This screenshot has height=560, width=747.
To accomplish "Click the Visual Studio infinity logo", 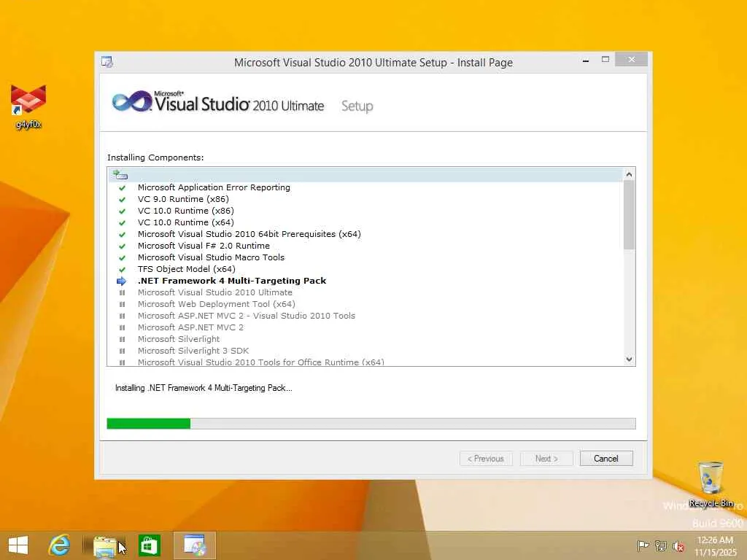I will [132, 101].
